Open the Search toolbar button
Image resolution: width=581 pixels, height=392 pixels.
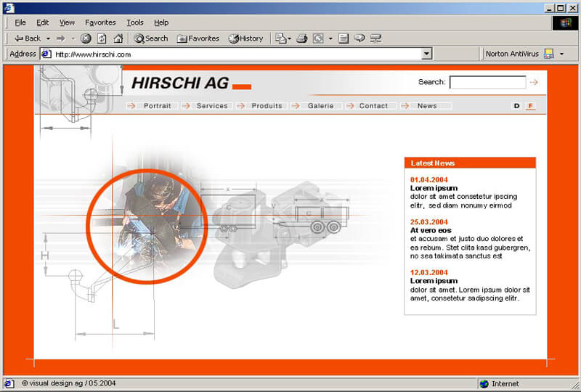[x=151, y=38]
